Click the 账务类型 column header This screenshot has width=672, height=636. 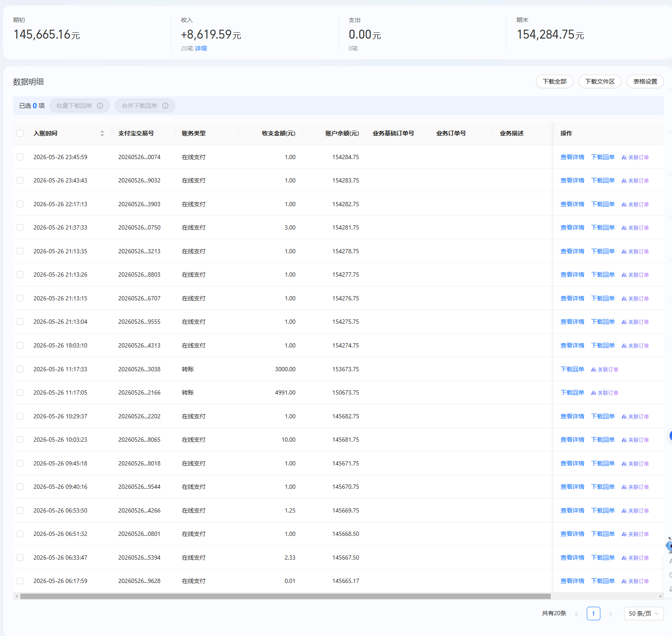tap(194, 133)
